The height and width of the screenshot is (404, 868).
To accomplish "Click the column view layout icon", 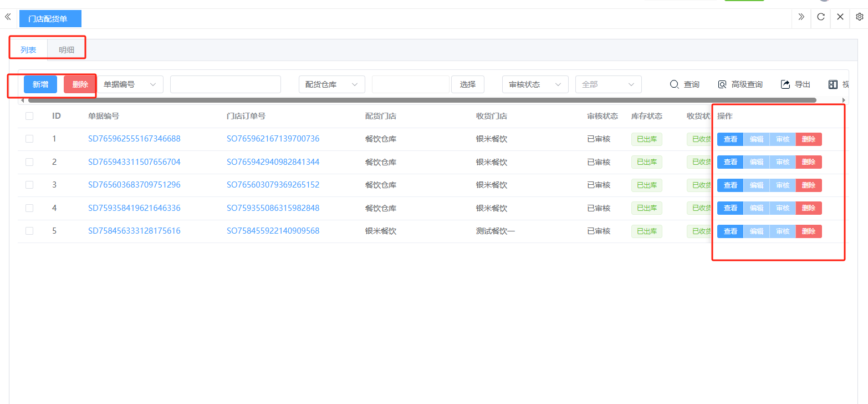I will [x=833, y=84].
